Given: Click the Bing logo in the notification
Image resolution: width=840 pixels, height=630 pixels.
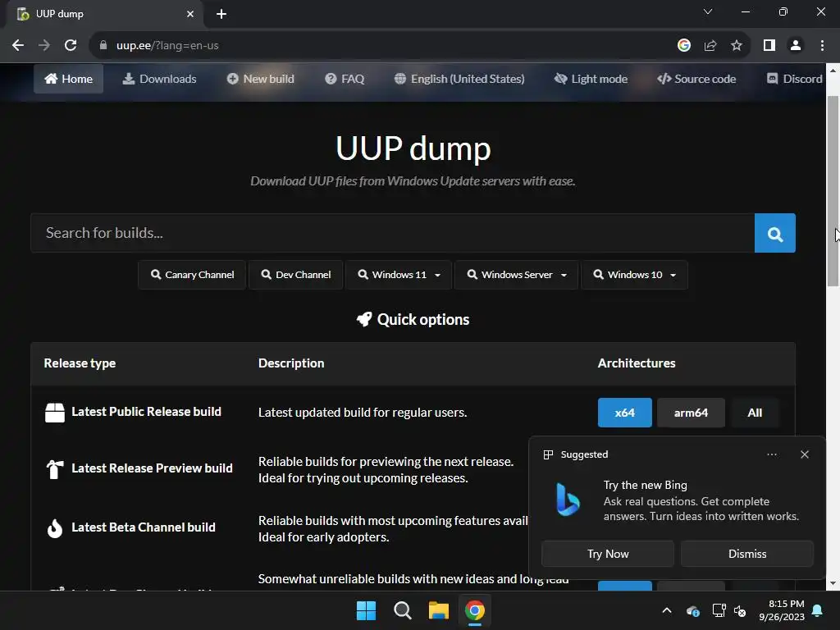Looking at the screenshot, I should (568, 500).
